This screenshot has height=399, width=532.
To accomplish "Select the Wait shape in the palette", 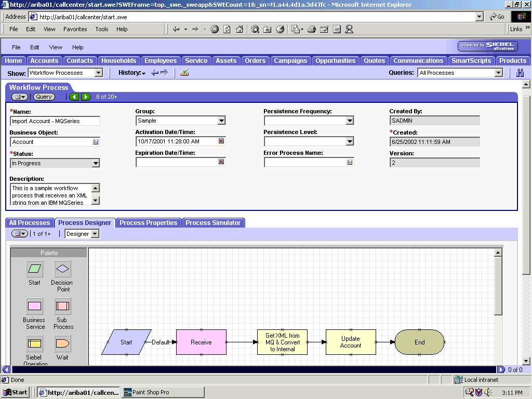I will (x=62, y=344).
